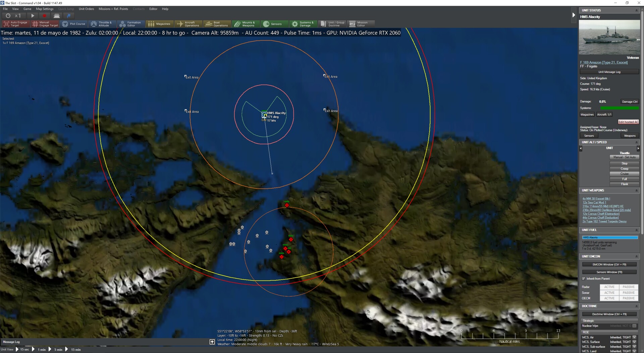Open Boat Operations
The width and height of the screenshot is (644, 353).
[x=217, y=24]
